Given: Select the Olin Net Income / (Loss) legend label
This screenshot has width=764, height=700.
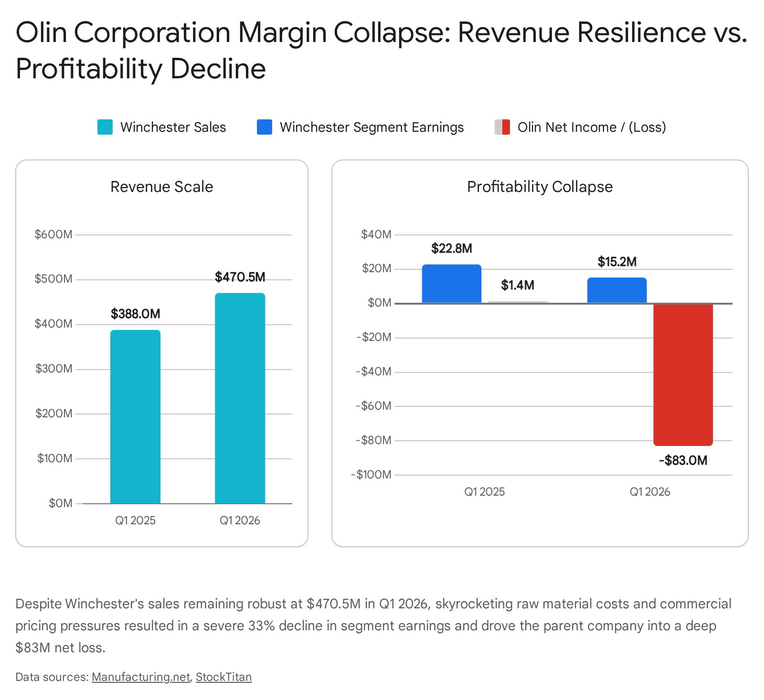Looking at the screenshot, I should 592,127.
